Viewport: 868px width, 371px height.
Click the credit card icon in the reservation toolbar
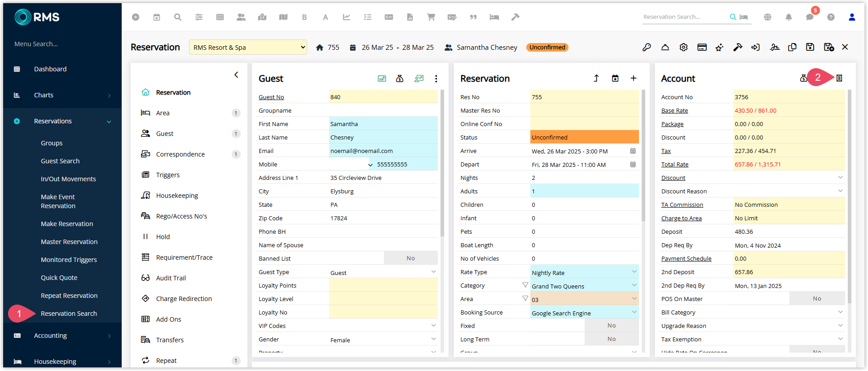(702, 47)
